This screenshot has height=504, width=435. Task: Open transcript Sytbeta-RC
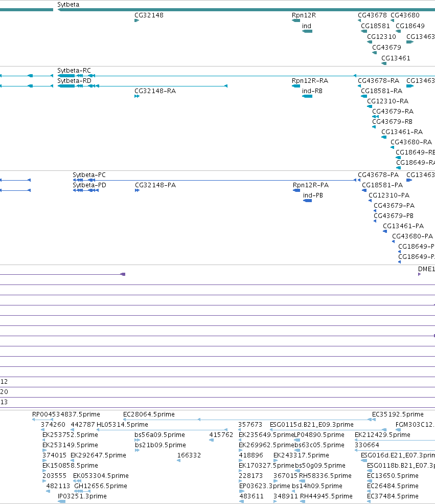[74, 71]
